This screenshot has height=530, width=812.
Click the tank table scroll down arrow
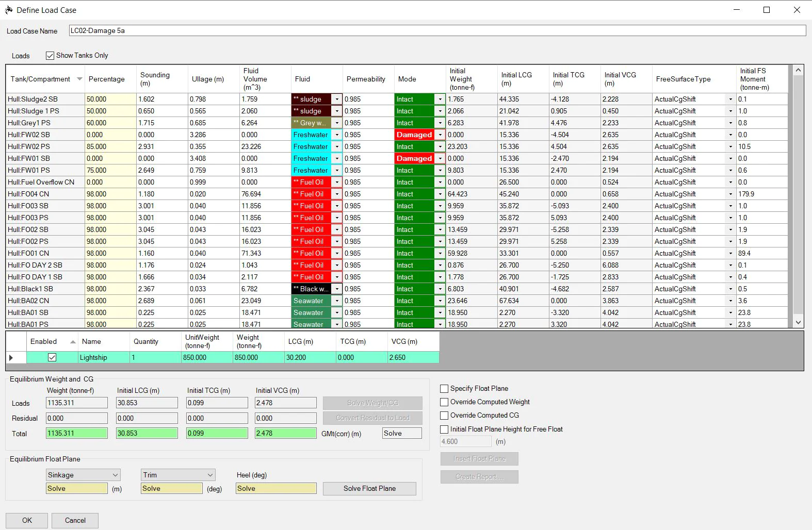798,322
